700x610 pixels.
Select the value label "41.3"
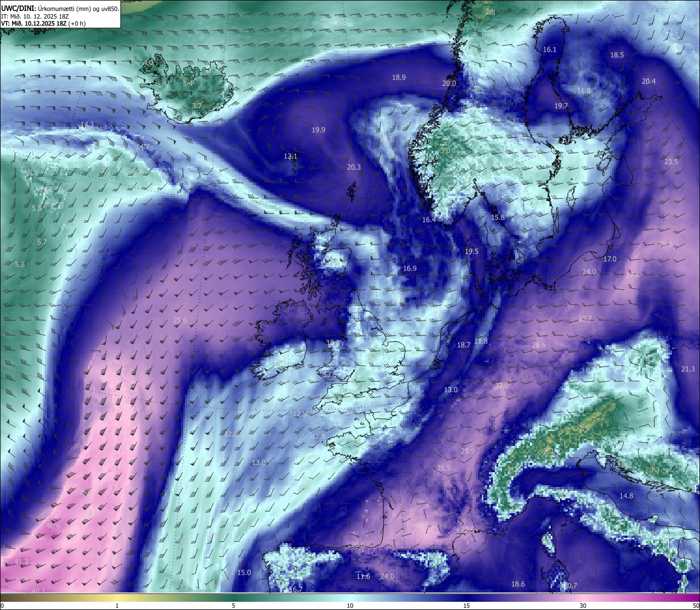(x=21, y=562)
